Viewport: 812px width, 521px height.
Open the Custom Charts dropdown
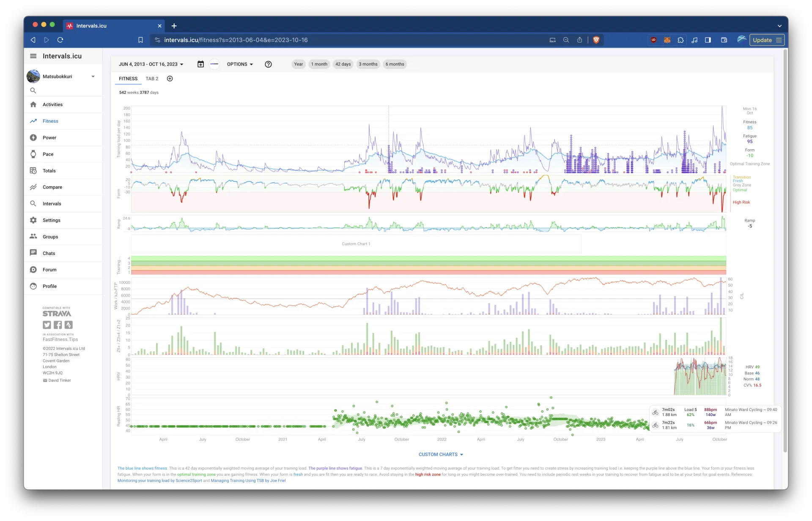point(441,454)
